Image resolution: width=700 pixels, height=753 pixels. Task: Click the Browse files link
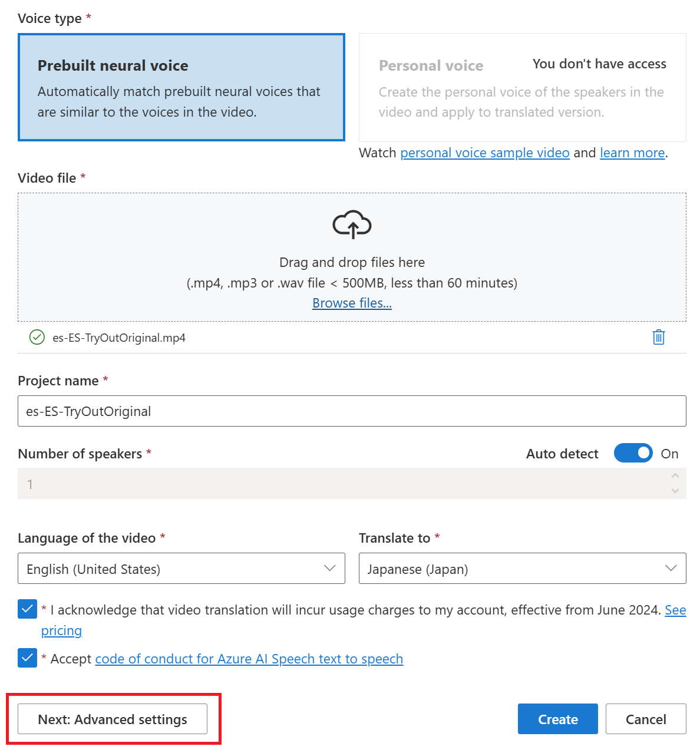tap(352, 303)
